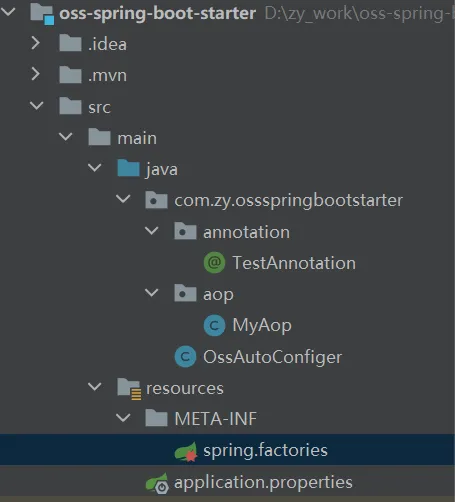Image resolution: width=455 pixels, height=502 pixels.
Task: Click the OssAutoConfiger class icon
Action: pos(185,357)
